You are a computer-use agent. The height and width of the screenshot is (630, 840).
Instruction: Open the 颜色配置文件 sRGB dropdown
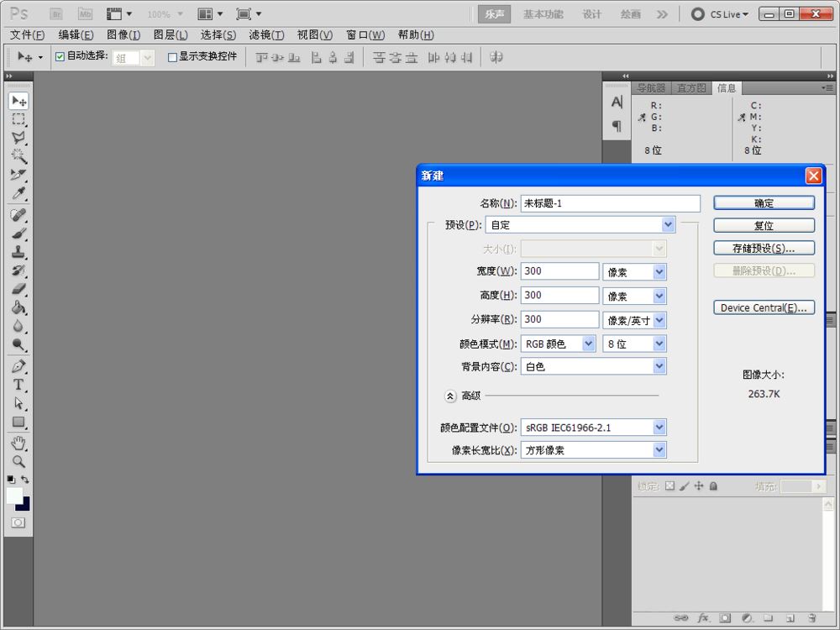click(659, 427)
